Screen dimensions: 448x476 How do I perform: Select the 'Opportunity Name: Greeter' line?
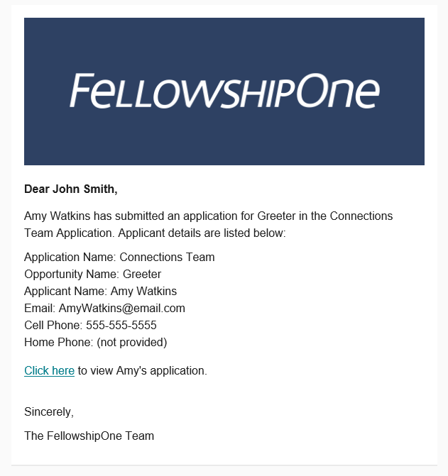point(92,274)
